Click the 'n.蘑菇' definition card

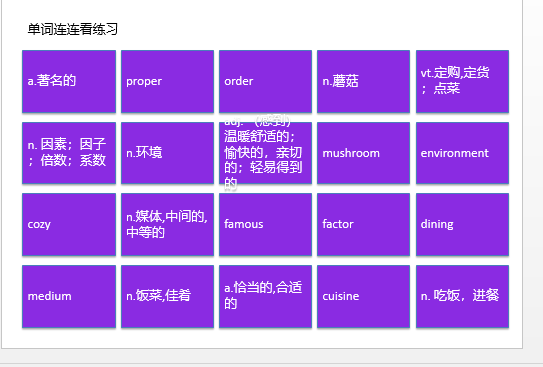click(363, 81)
